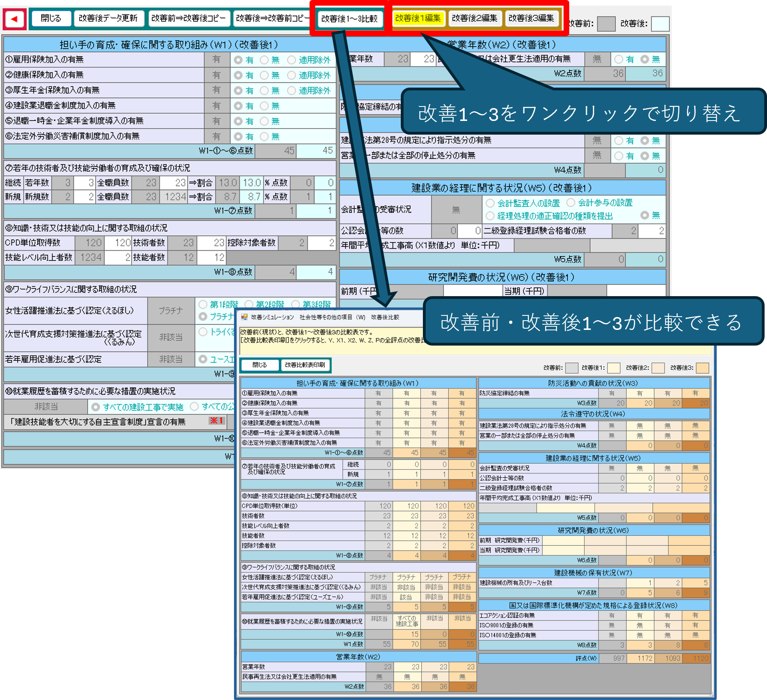Click the 改善比較表印刷 button
767x700 pixels.
(x=305, y=365)
